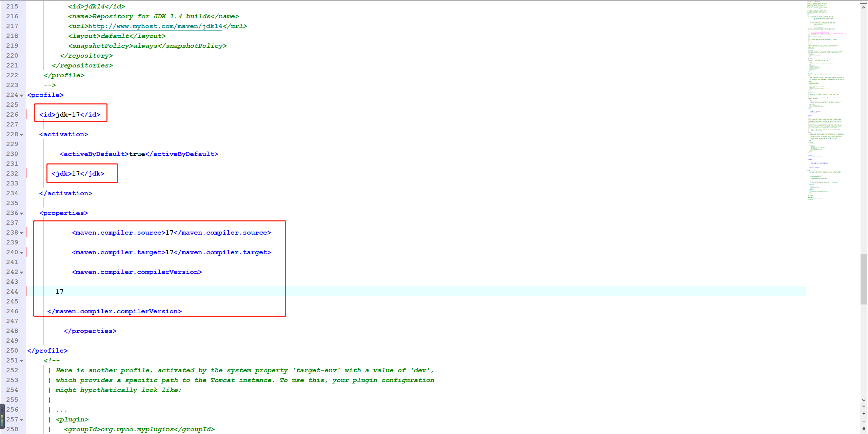
Task: Collapse the profile element at line 224
Action: [x=21, y=95]
